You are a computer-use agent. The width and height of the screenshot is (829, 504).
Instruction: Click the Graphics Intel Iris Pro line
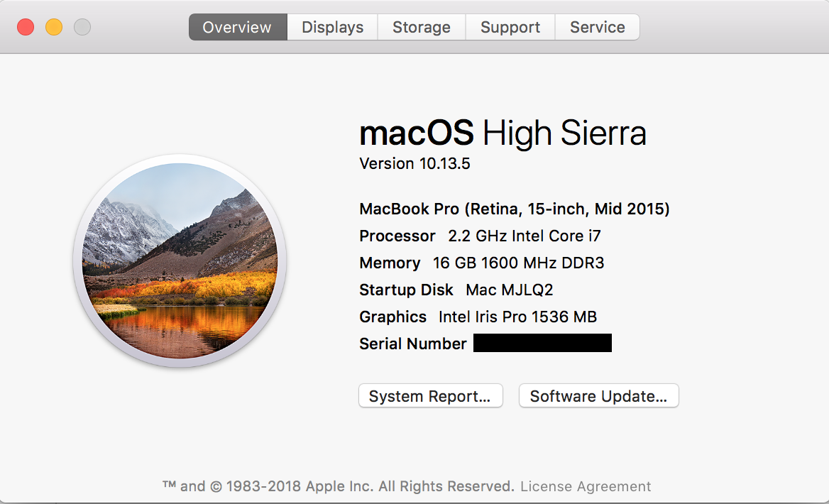pos(478,317)
